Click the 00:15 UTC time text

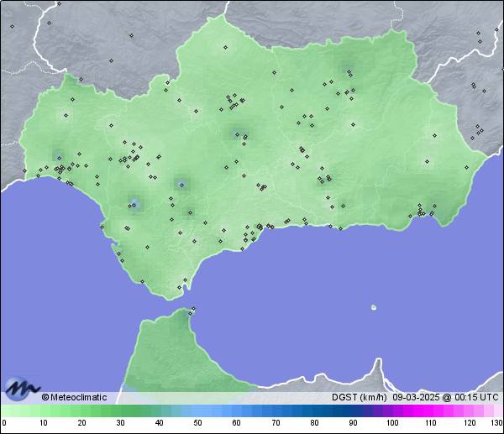coord(476,397)
